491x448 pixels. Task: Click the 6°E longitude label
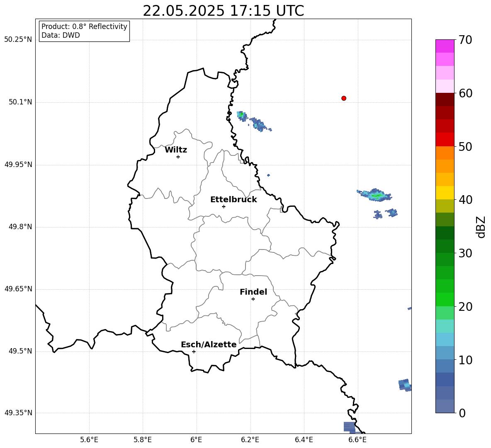196,440
